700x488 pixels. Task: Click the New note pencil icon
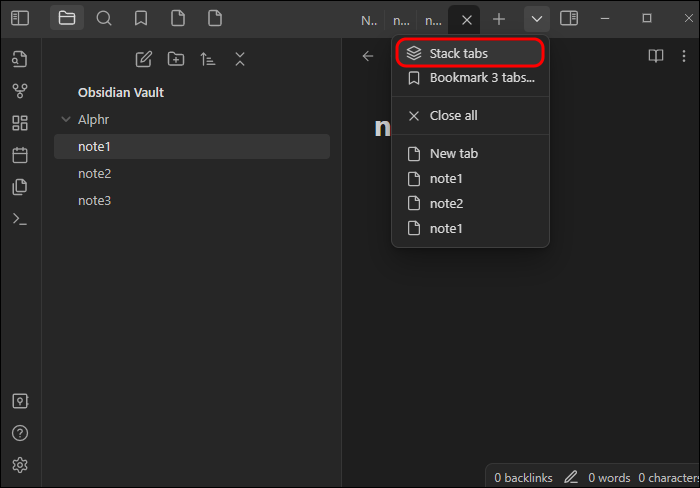[x=144, y=59]
